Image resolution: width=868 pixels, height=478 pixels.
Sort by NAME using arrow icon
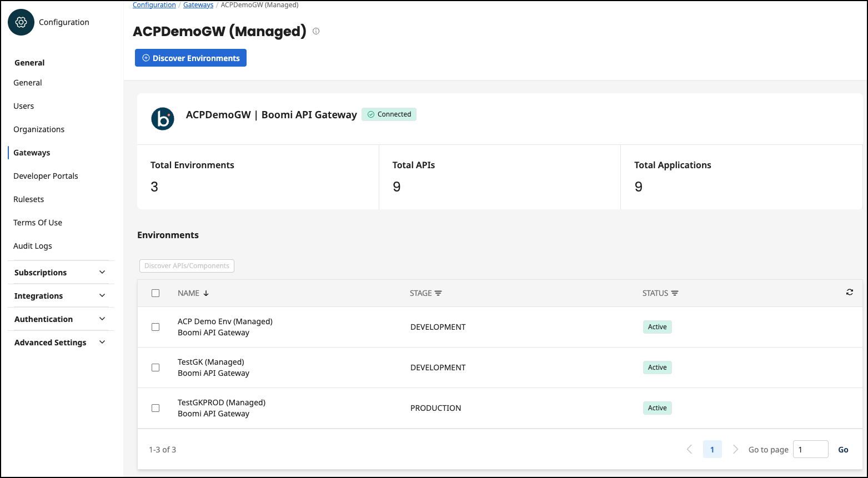click(x=206, y=293)
